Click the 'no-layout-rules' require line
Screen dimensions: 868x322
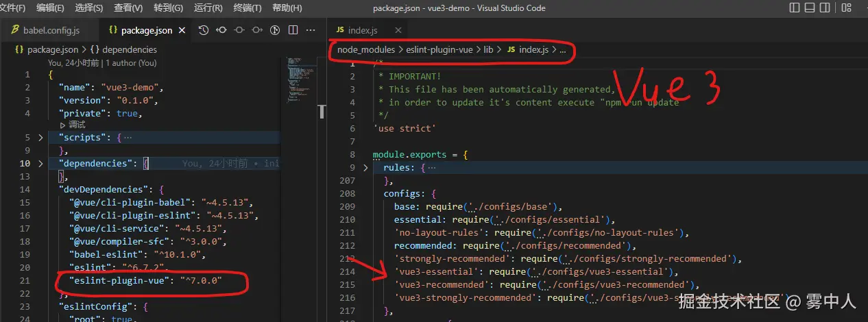pyautogui.click(x=541, y=233)
